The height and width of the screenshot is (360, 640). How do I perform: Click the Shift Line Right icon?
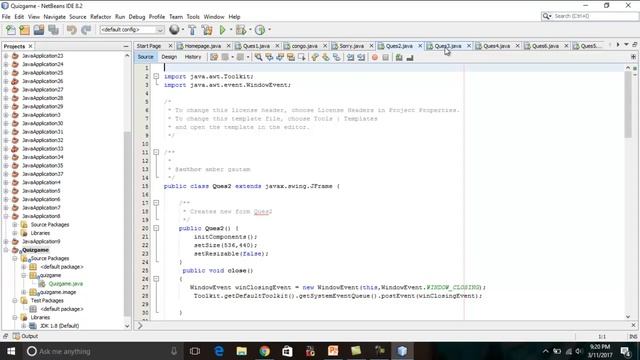(361, 58)
